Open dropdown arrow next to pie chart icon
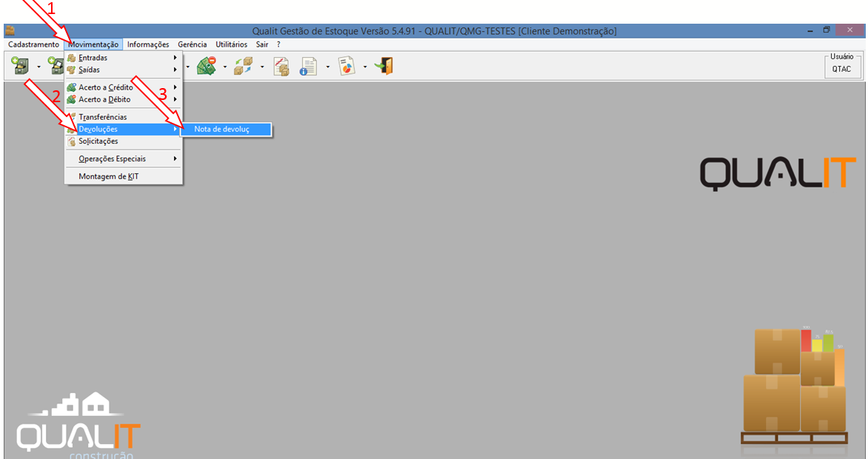 [365, 67]
